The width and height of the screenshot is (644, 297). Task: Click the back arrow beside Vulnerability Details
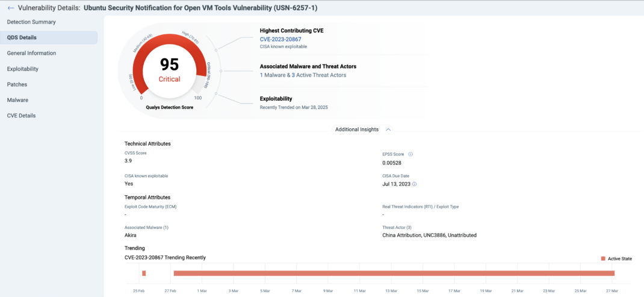click(x=11, y=8)
